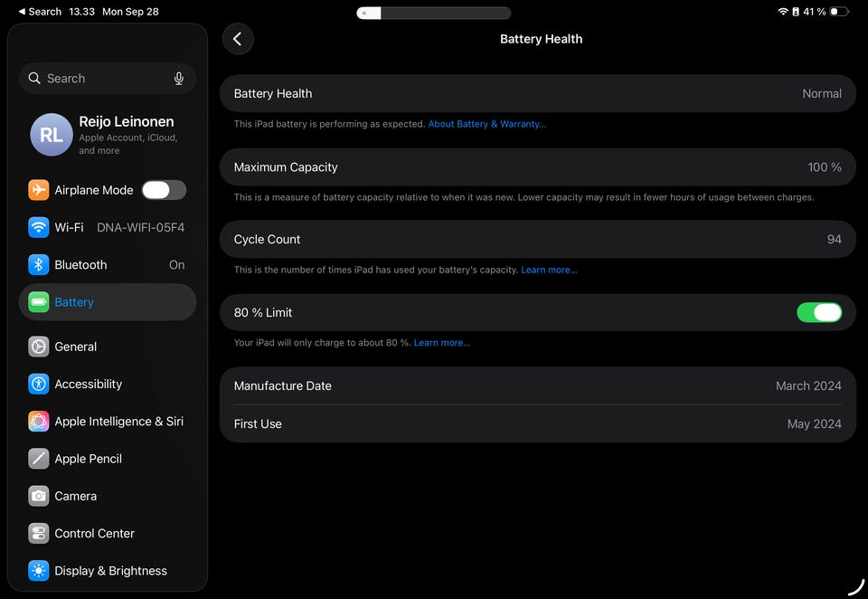The image size is (868, 599).
Task: Tap the Display & Brightness icon
Action: pos(39,571)
